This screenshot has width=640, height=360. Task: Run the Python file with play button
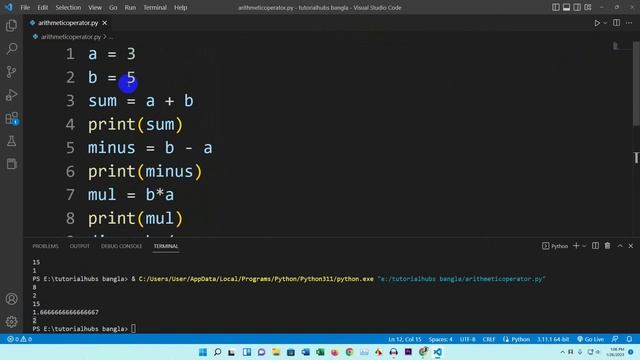597,23
